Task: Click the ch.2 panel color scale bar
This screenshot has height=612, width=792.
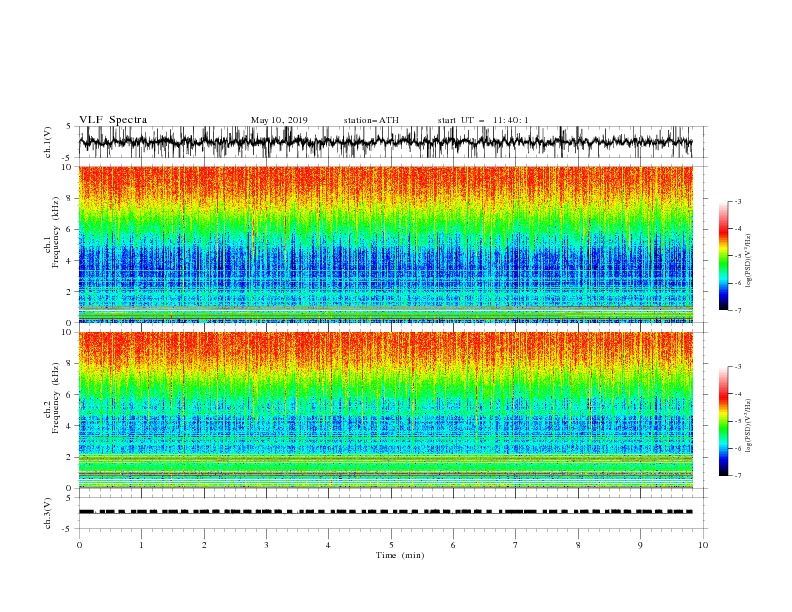Action: (723, 421)
